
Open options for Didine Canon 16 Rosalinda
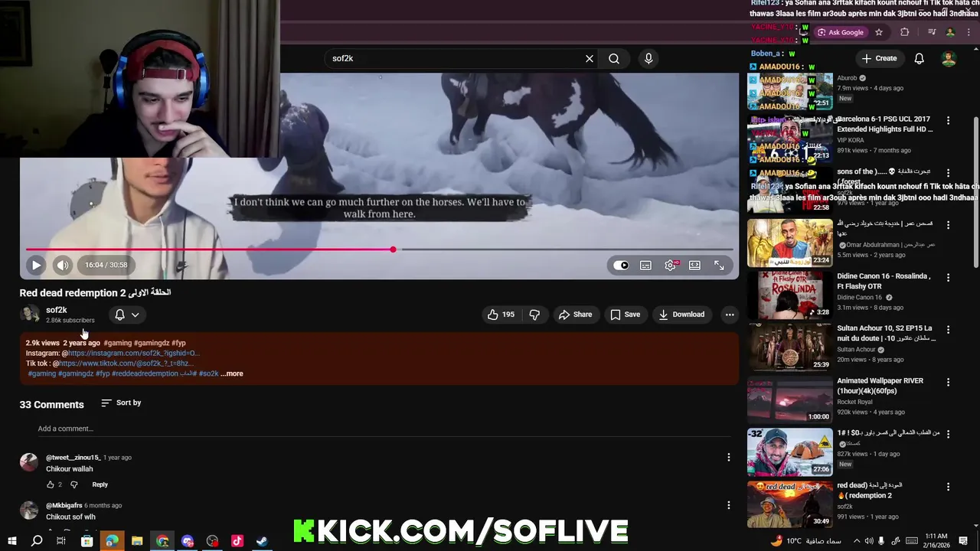coord(948,278)
